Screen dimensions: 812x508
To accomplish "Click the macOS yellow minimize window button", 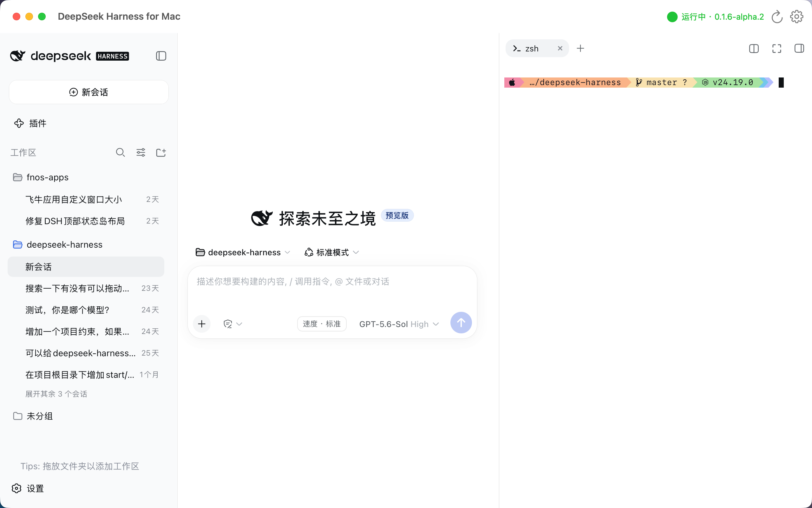I will 29,17.
